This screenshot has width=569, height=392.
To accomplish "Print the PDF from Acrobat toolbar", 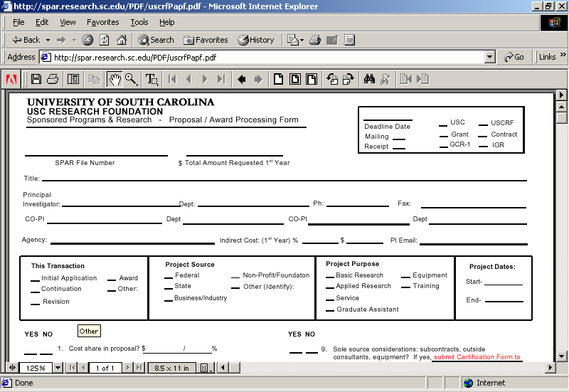I will point(53,79).
